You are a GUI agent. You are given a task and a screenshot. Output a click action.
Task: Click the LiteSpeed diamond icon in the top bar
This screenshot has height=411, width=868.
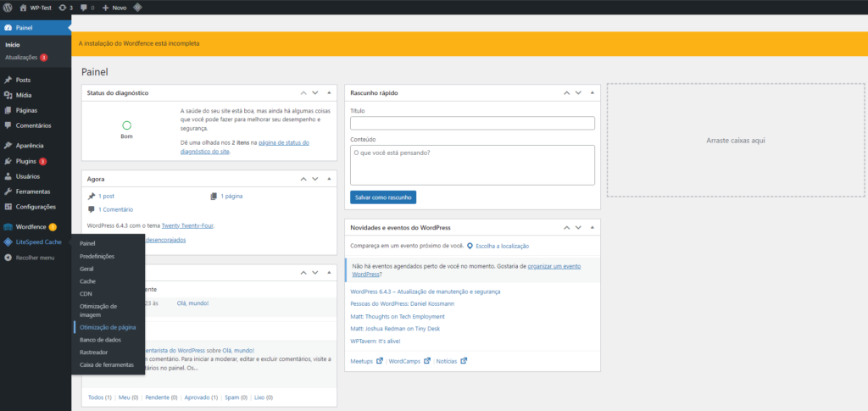pyautogui.click(x=137, y=8)
